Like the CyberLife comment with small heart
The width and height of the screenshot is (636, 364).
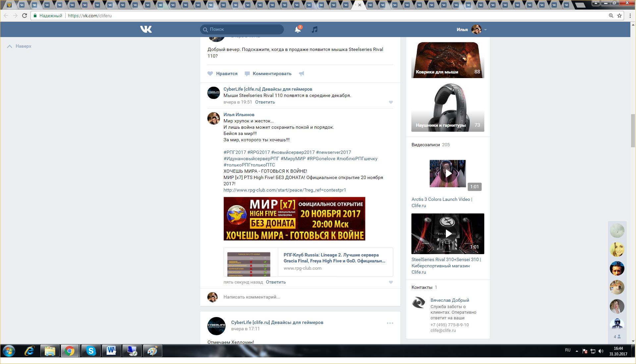pyautogui.click(x=391, y=102)
